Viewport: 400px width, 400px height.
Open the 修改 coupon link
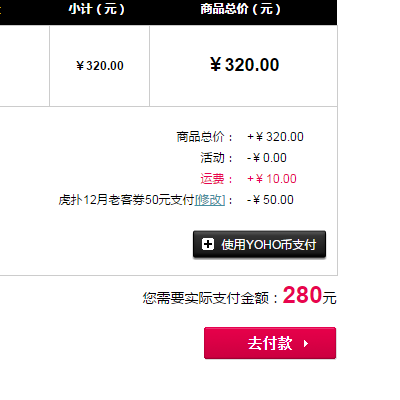point(210,200)
